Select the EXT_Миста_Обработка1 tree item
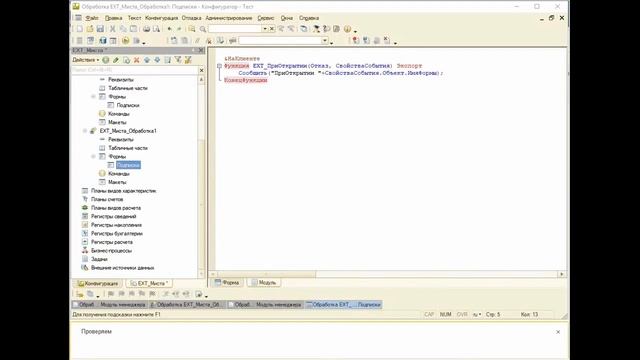This screenshot has width=640, height=360. (128, 131)
